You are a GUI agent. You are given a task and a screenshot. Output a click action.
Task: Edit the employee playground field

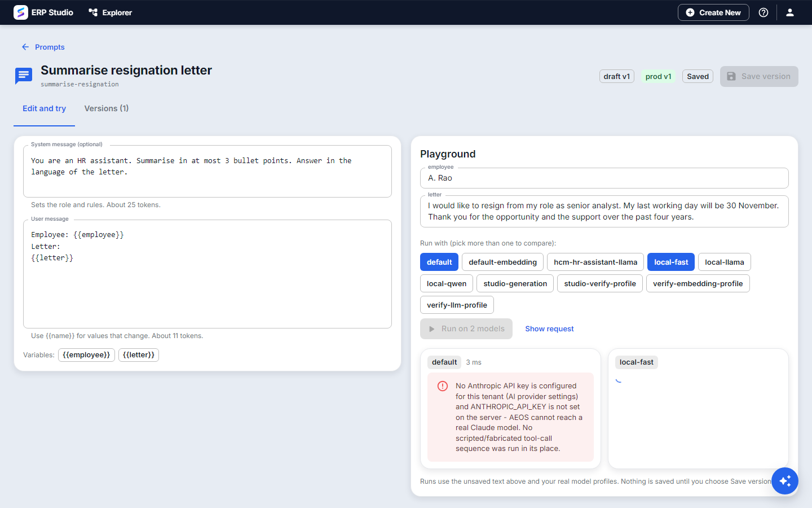coord(604,178)
